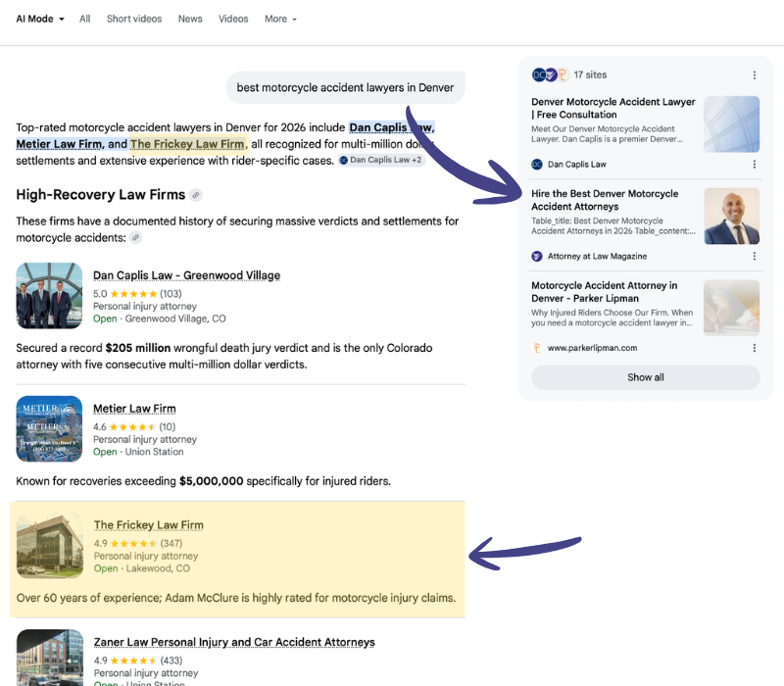Open Hire the Best Denver Motorcycle Accident Attorneys
The height and width of the screenshot is (686, 784).
pos(605,200)
